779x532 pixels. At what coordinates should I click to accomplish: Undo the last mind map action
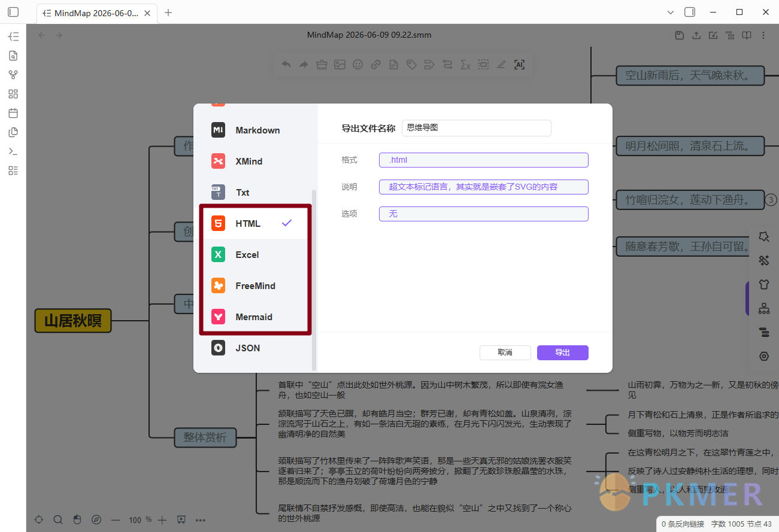click(x=286, y=65)
